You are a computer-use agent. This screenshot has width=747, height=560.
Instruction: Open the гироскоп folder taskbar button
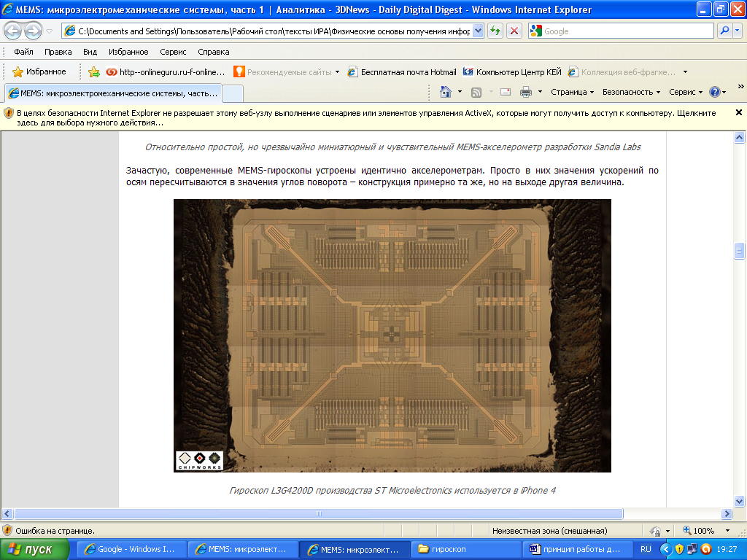click(466, 549)
